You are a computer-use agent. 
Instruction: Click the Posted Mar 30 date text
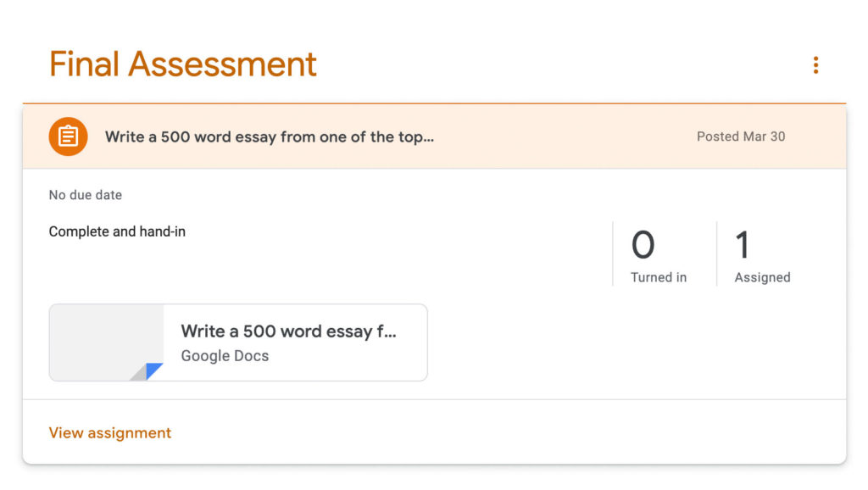(x=741, y=136)
